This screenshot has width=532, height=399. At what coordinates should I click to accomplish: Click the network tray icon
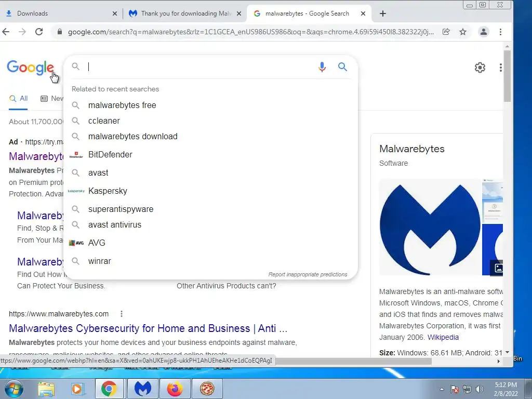tap(467, 389)
